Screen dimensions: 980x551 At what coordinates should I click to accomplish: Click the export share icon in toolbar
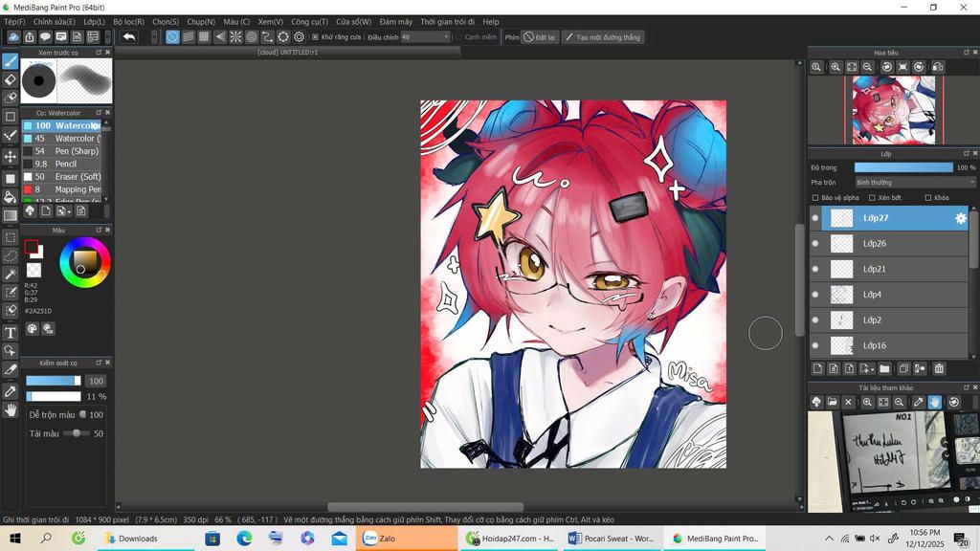(x=30, y=37)
